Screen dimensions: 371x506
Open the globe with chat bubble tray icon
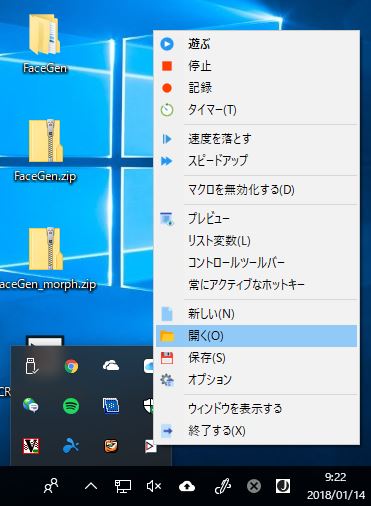31,406
